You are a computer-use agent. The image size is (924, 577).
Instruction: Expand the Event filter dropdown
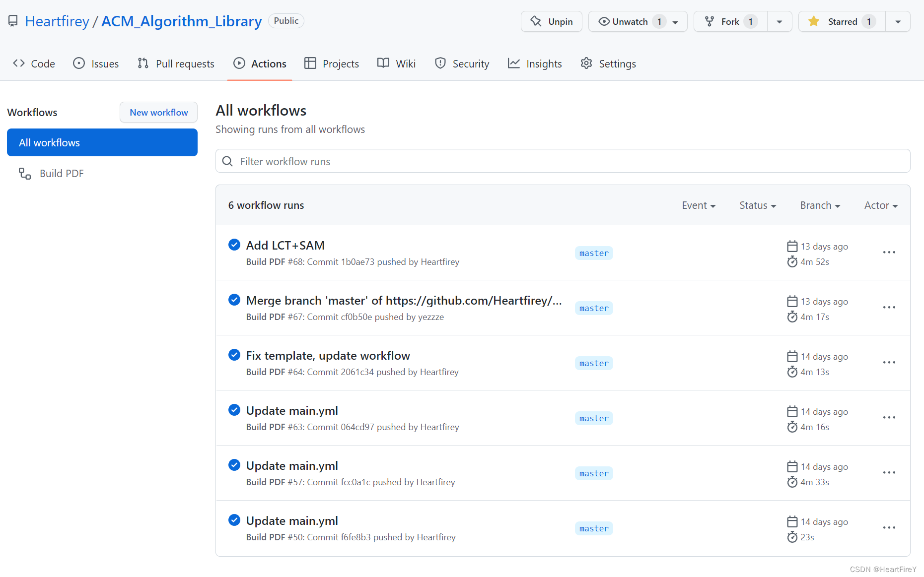pyautogui.click(x=699, y=205)
